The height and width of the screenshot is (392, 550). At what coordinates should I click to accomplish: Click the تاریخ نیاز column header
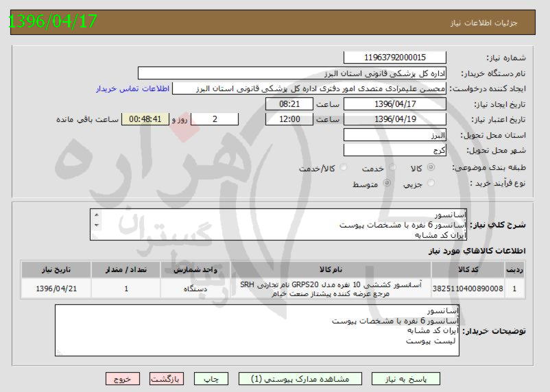point(56,269)
